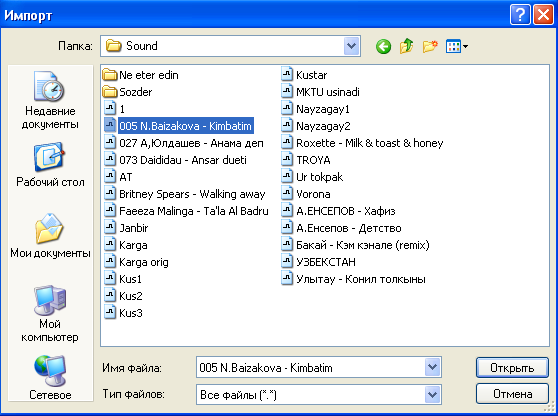Select file name Kus2
This screenshot has height=416, width=558.
click(131, 296)
